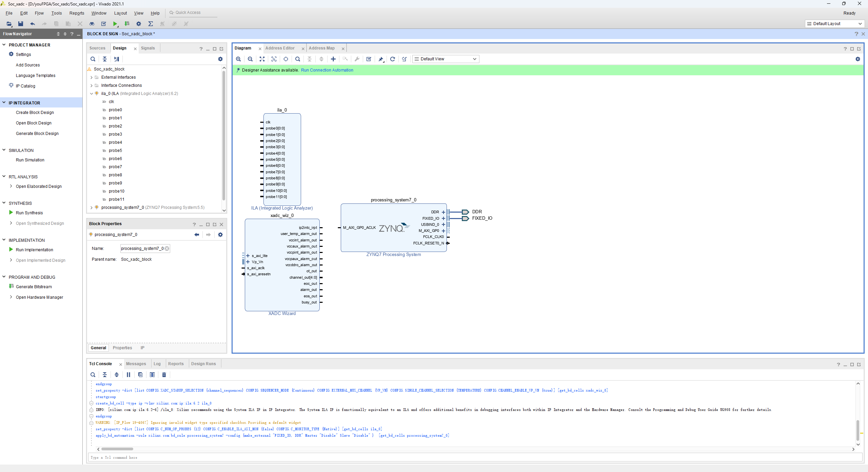Click Zoom Fit in the diagram toolbar
Viewport: 868px width, 472px height.
coord(262,59)
